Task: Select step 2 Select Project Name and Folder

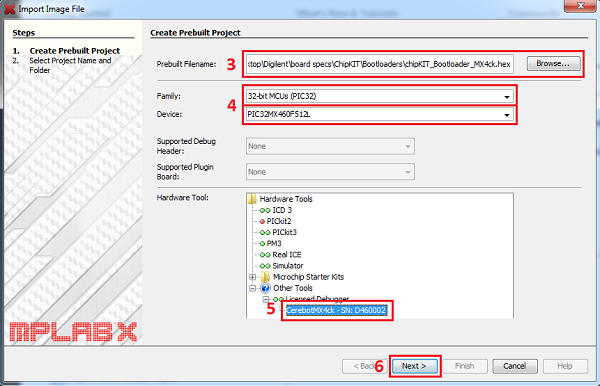Action: [x=70, y=65]
